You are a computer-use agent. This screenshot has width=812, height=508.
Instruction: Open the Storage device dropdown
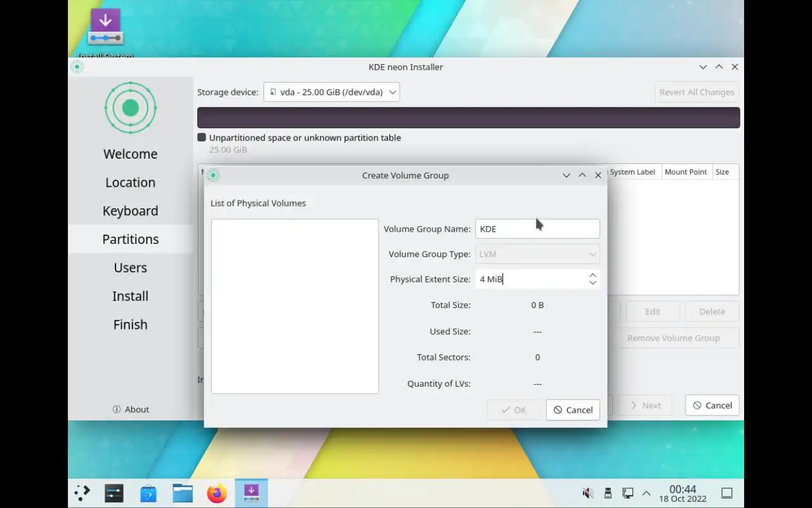(x=332, y=92)
